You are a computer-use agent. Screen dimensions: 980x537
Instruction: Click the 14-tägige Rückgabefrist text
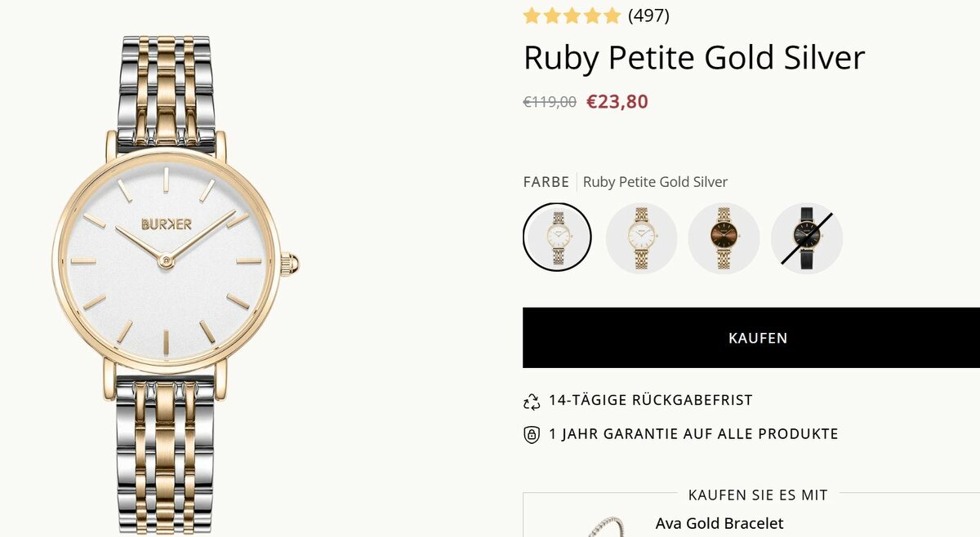tap(650, 401)
